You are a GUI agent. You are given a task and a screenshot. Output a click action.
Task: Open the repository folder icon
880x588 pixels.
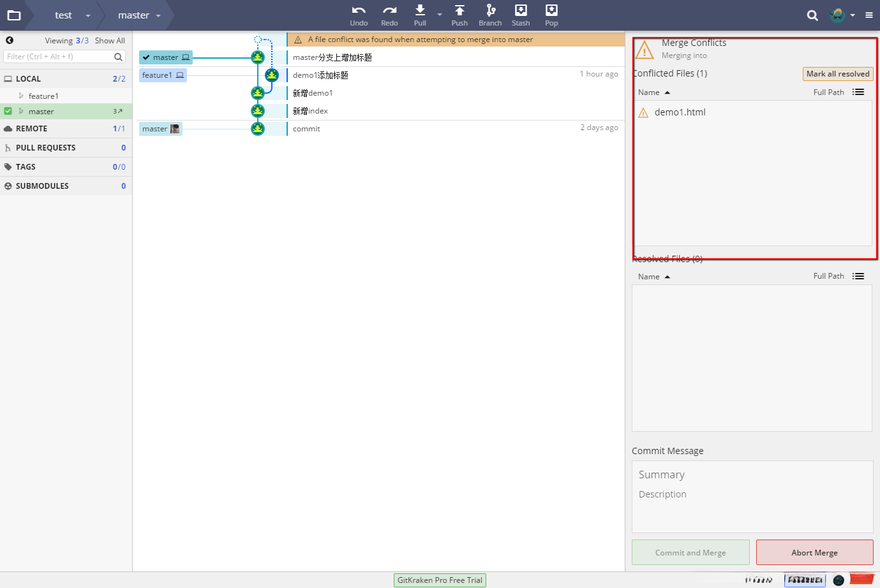[14, 15]
